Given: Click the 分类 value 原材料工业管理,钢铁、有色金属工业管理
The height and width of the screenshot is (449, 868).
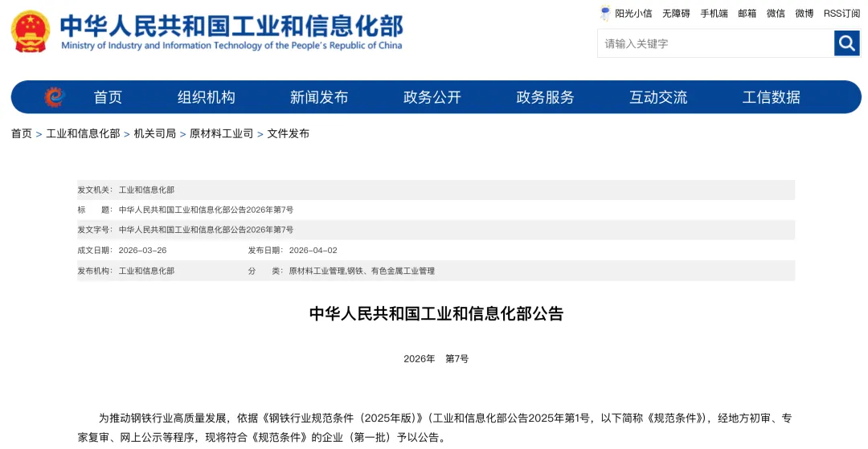Looking at the screenshot, I should tap(362, 271).
